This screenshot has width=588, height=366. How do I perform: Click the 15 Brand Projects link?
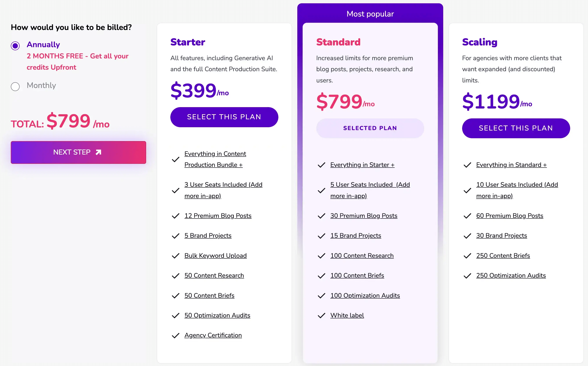tap(355, 235)
